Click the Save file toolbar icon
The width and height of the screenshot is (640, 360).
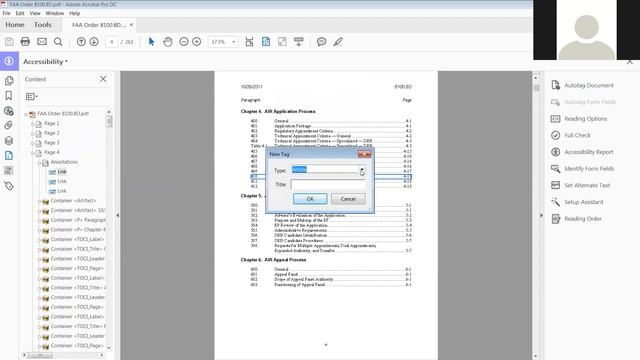[9, 42]
